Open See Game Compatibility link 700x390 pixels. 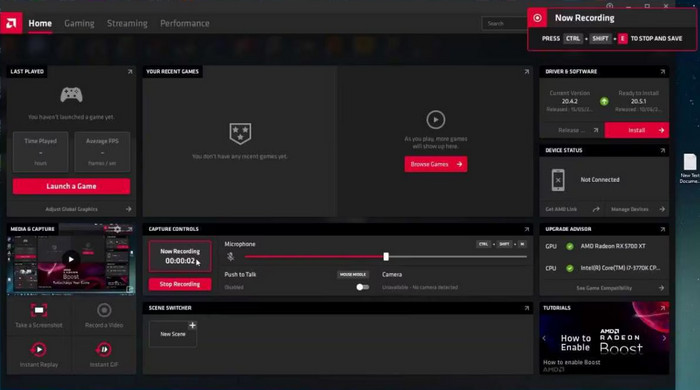pos(604,288)
